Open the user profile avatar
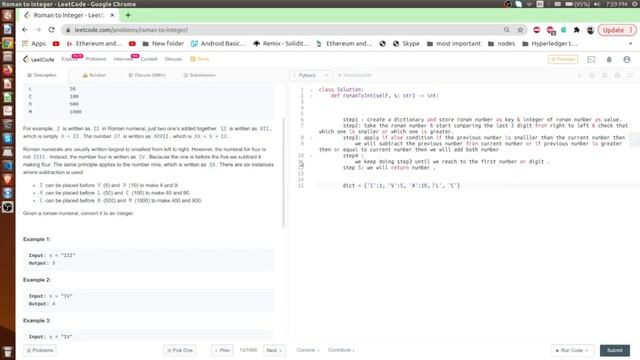Screen dimensions: 640x360 click(627, 60)
